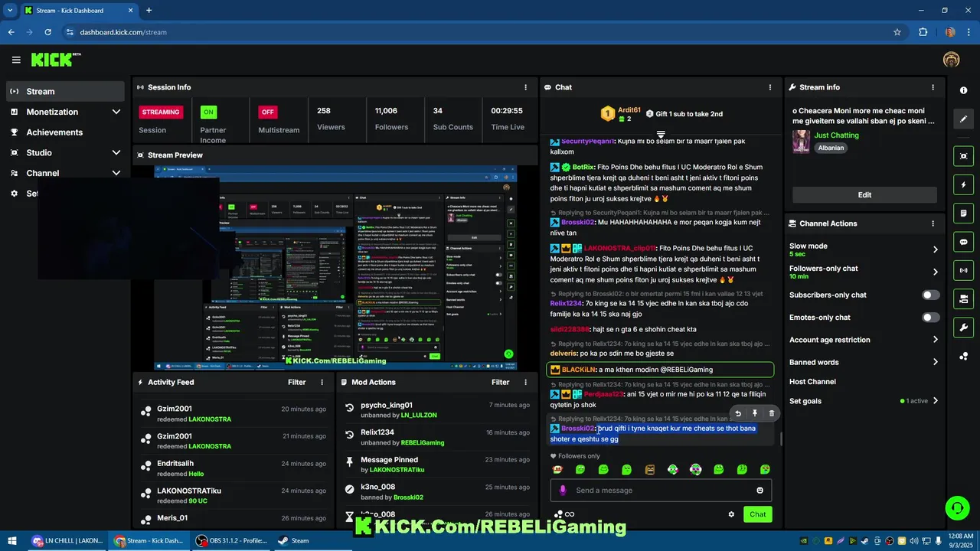The image size is (980, 551).
Task: Reload the page with browser refresh button
Action: pyautogui.click(x=47, y=32)
